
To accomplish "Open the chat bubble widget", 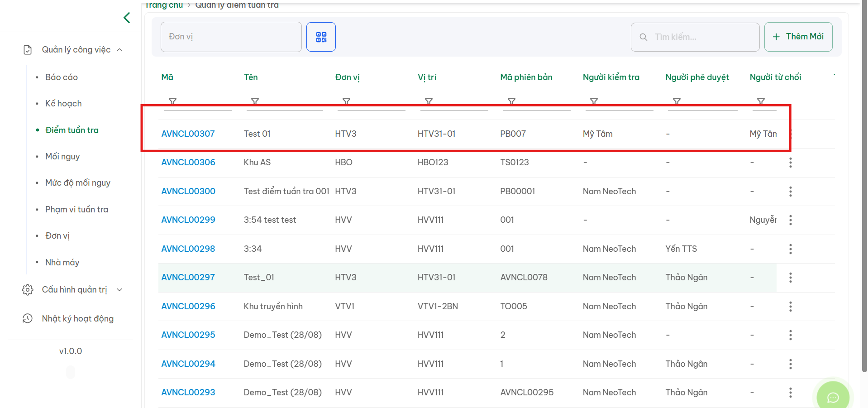I will pos(833,397).
